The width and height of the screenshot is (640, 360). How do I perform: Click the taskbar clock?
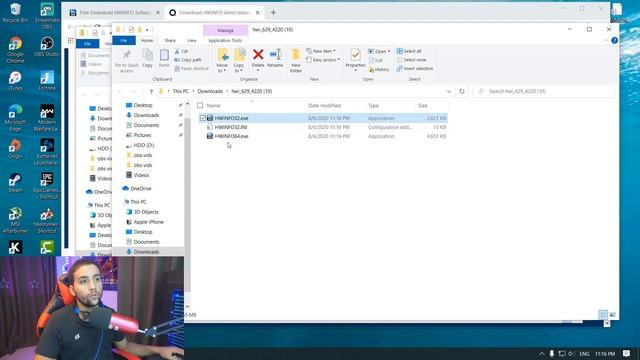605,353
